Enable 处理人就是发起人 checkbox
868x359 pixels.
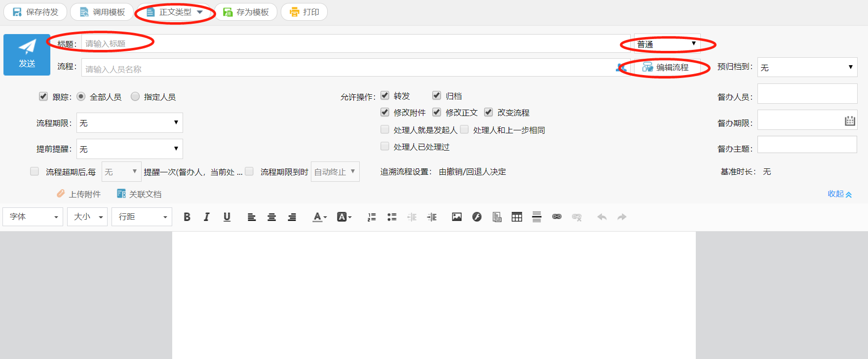coord(385,129)
